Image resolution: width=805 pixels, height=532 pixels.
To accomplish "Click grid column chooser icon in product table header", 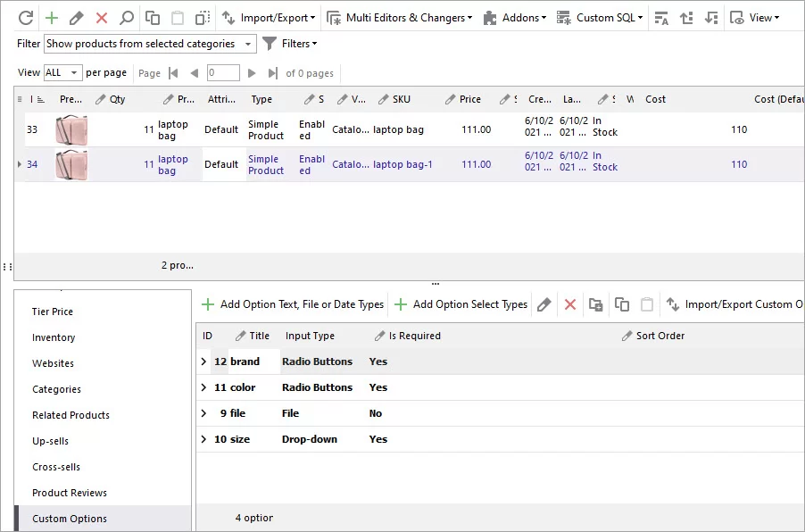I will tap(20, 99).
